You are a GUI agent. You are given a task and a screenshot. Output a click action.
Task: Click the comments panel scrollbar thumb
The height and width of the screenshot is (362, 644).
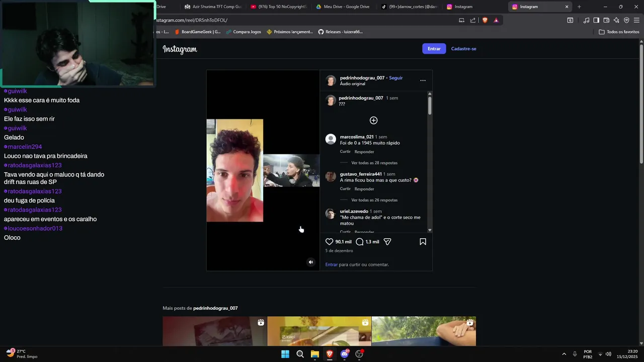tap(430, 106)
